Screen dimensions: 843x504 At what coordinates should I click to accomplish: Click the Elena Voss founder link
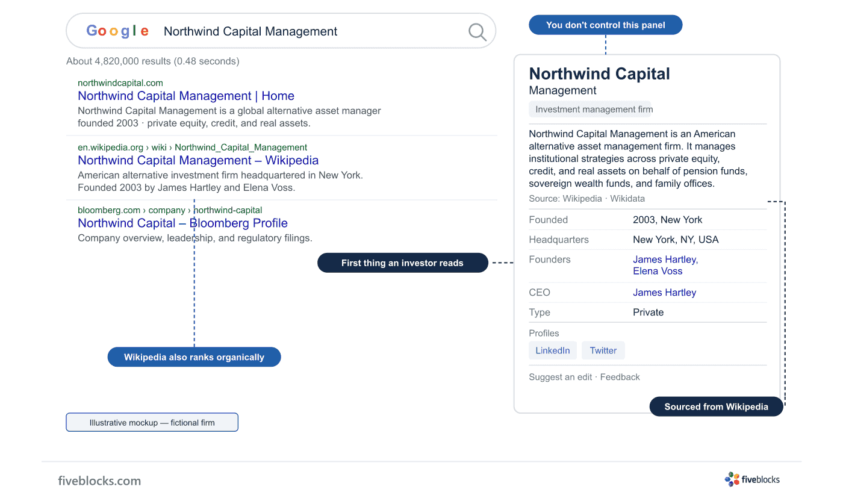tap(658, 271)
